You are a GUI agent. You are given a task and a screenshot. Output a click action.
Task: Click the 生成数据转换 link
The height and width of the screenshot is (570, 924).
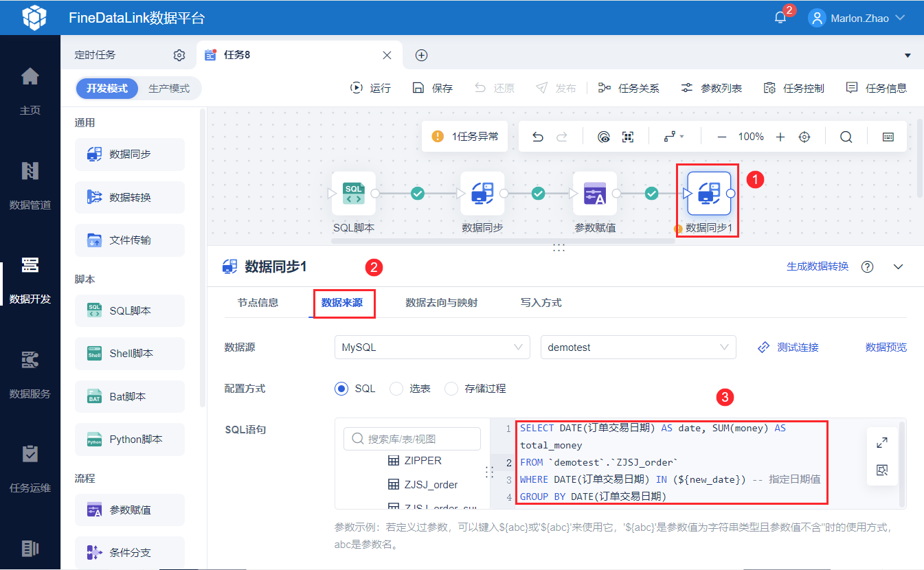point(818,266)
